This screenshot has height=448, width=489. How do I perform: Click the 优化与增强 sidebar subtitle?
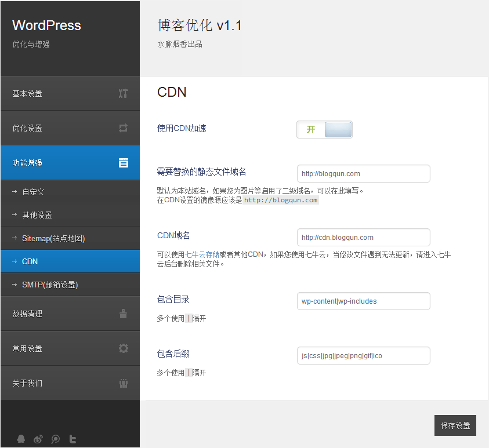tap(31, 44)
